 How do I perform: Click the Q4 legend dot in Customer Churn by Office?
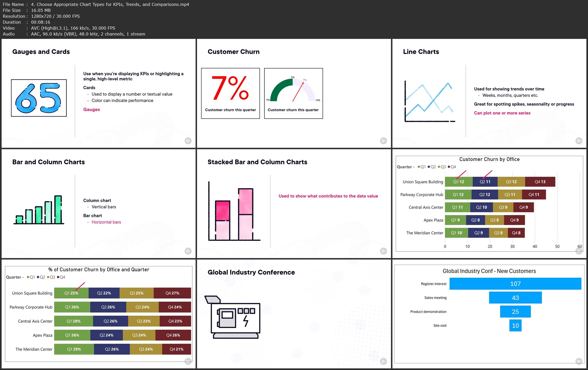coord(449,167)
